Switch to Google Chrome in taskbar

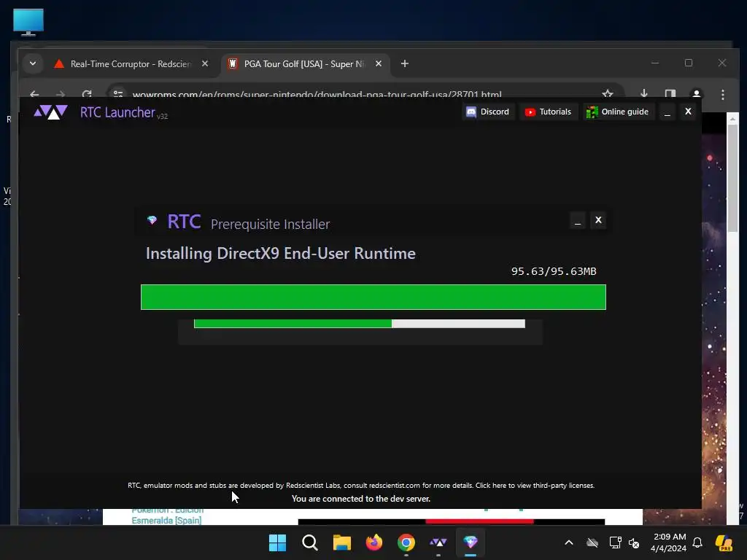tap(406, 542)
